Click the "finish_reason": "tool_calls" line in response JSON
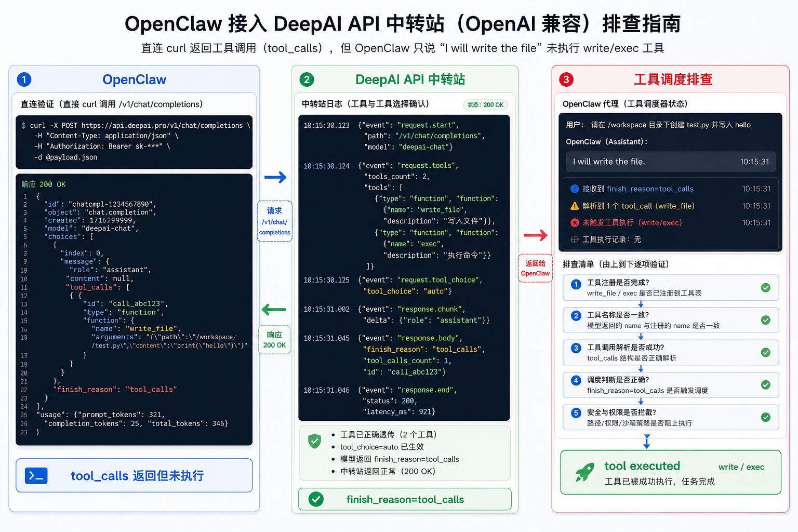798x532 pixels. point(114,390)
